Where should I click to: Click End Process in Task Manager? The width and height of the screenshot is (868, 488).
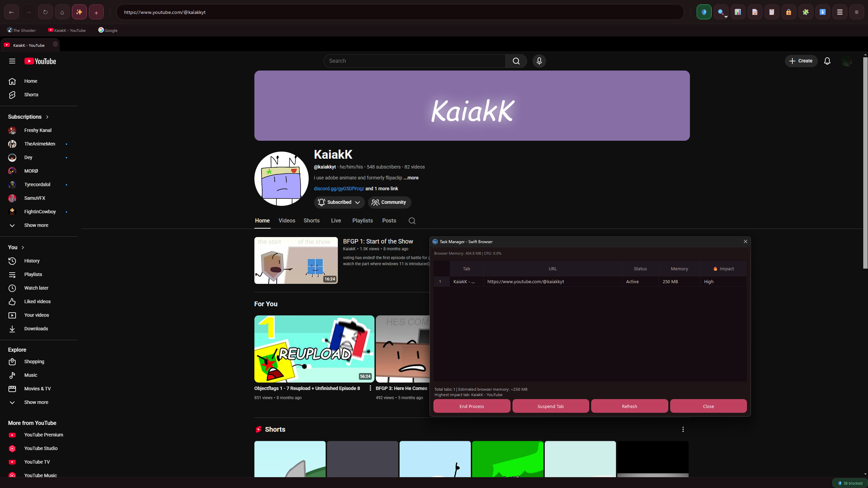coord(471,406)
